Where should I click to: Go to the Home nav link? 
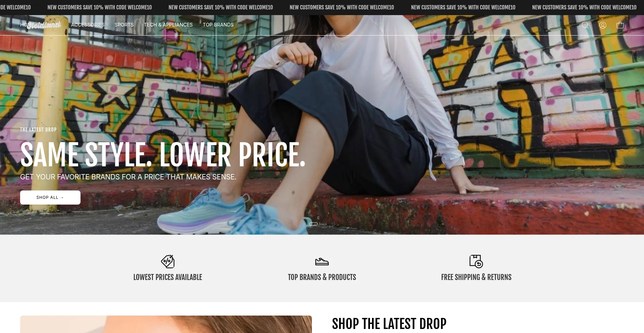point(27,25)
